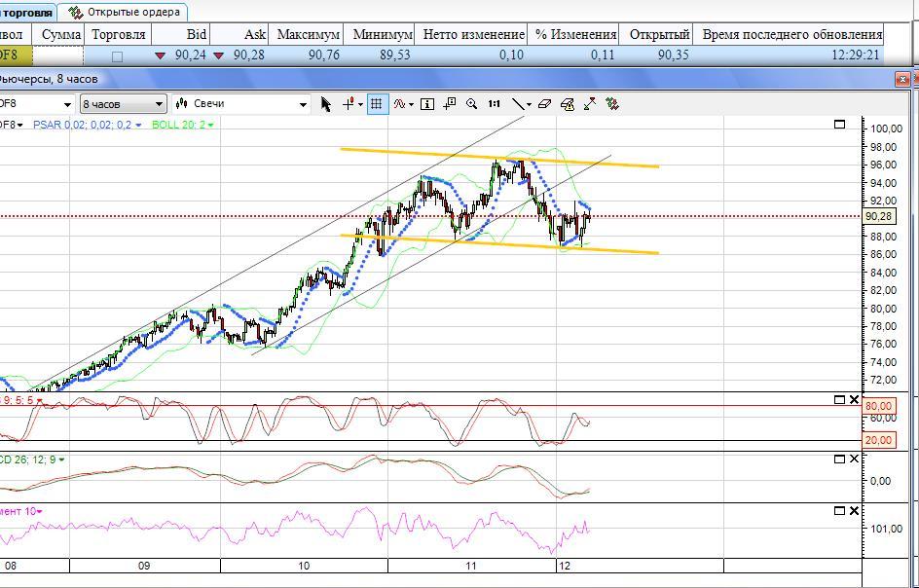Click the minimum value 89,53
The image size is (919, 588).
394,55
